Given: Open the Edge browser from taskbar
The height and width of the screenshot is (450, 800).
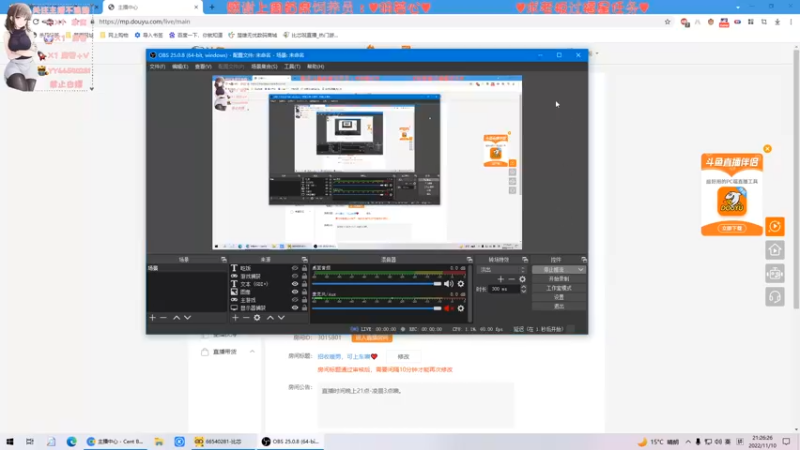Looking at the screenshot, I should point(71,441).
